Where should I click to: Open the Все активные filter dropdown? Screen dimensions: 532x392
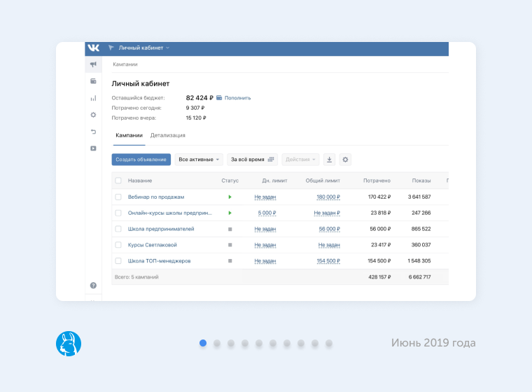click(199, 160)
